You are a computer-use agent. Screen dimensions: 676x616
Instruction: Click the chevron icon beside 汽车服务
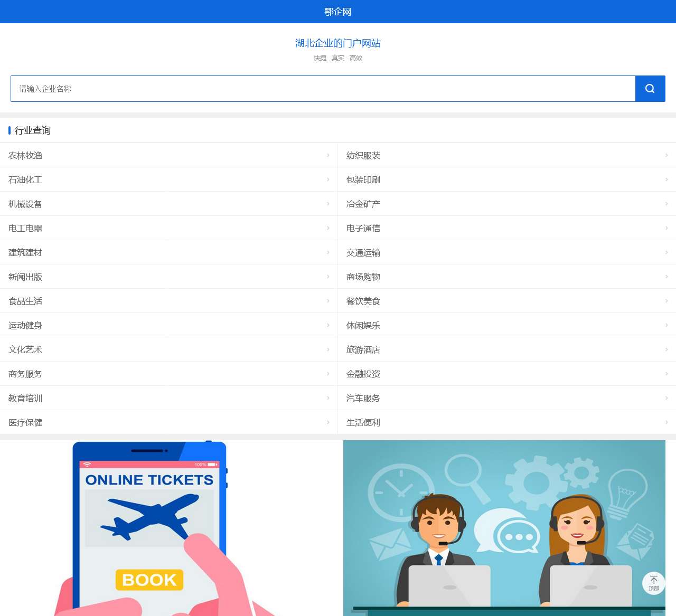(x=666, y=398)
